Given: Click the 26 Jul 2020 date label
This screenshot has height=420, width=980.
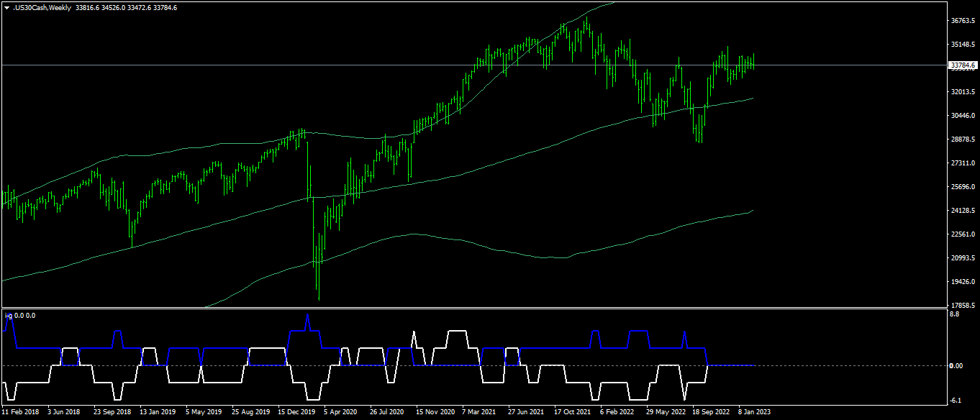Looking at the screenshot, I should (388, 413).
